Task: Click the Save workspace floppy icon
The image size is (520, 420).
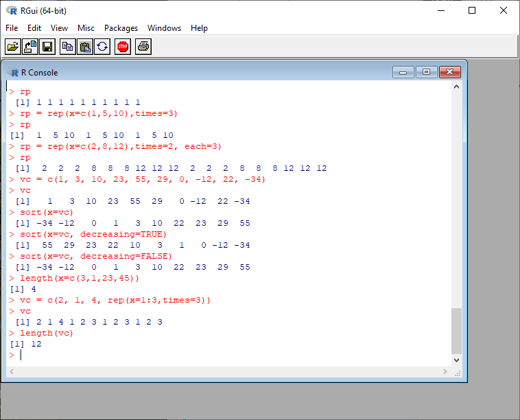Action: click(47, 47)
